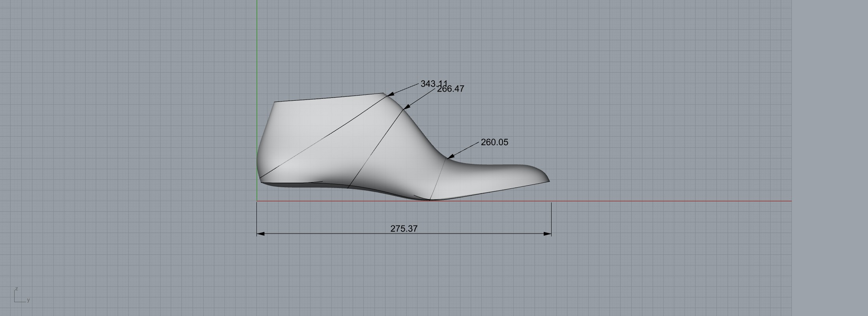Viewport: 868px width, 316px height.
Task: Click right arrowhead of the 275.37 dimension
Action: (x=548, y=234)
